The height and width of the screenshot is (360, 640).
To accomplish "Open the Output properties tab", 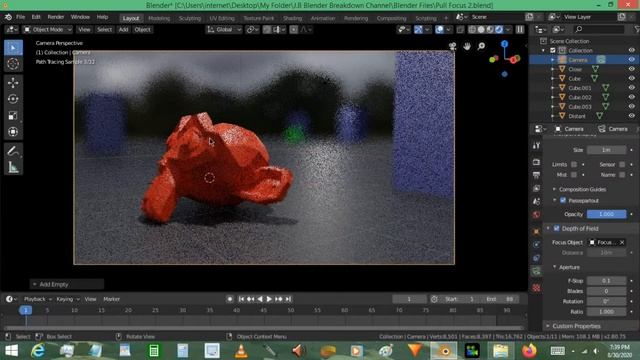I will pos(536,175).
